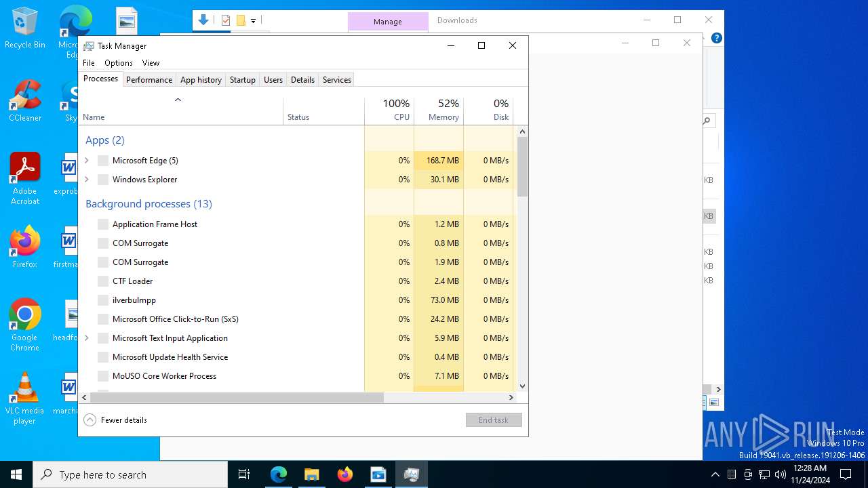This screenshot has width=868, height=488.
Task: Open Firefox from the taskbar
Action: 345,474
